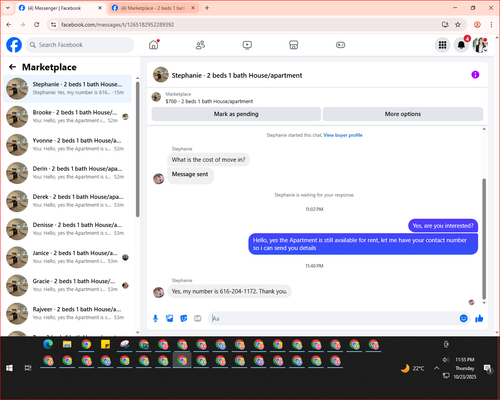Viewport: 500px width, 400px height.
Task: Click the $700 - 2 beds listing title
Action: point(209,101)
